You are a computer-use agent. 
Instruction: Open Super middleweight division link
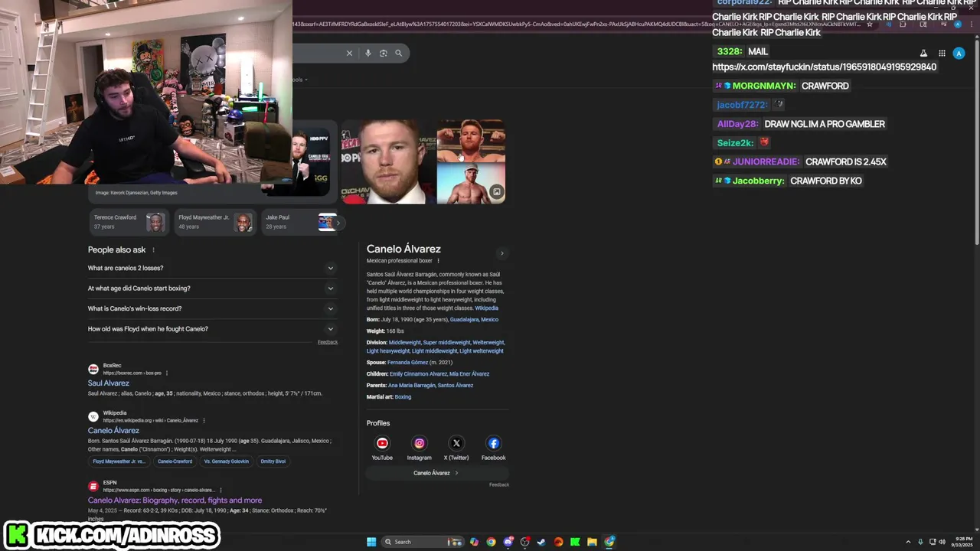pyautogui.click(x=446, y=342)
